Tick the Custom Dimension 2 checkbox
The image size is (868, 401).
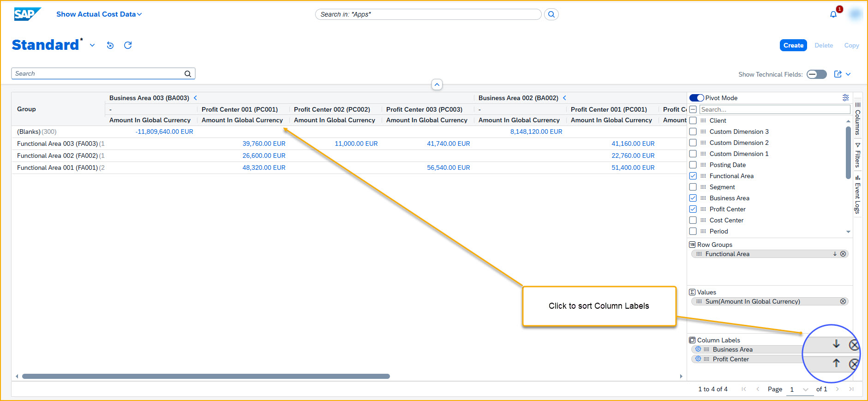pos(693,143)
